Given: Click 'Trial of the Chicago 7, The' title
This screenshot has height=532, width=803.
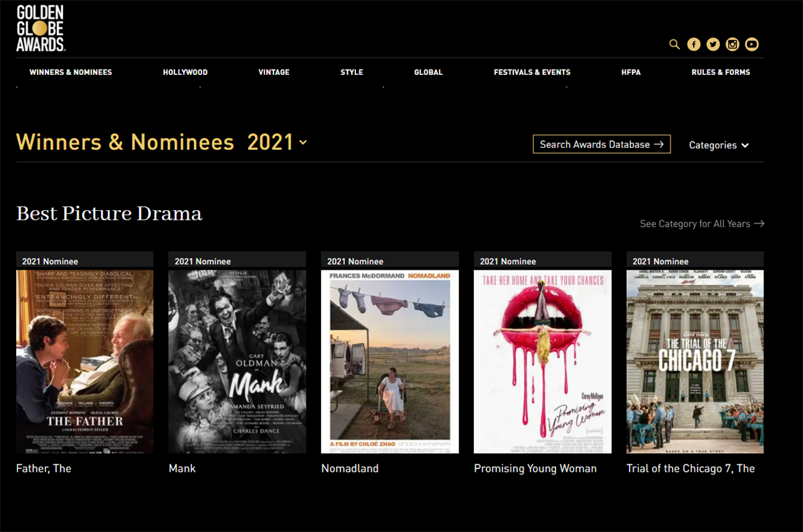Looking at the screenshot, I should pos(691,468).
